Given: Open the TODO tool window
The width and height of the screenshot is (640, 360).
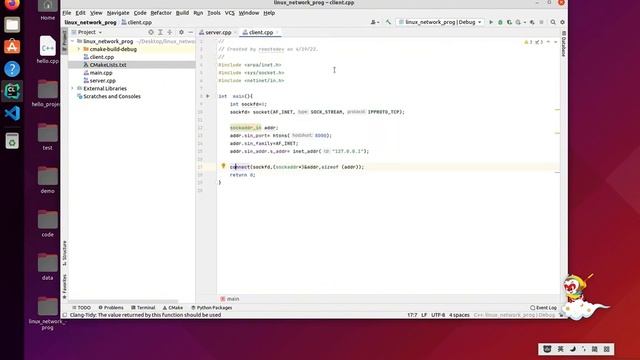Looking at the screenshot, I should click(x=82, y=308).
